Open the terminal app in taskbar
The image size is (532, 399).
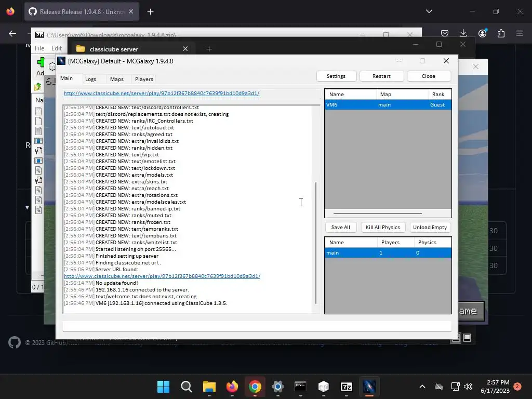tap(301, 387)
